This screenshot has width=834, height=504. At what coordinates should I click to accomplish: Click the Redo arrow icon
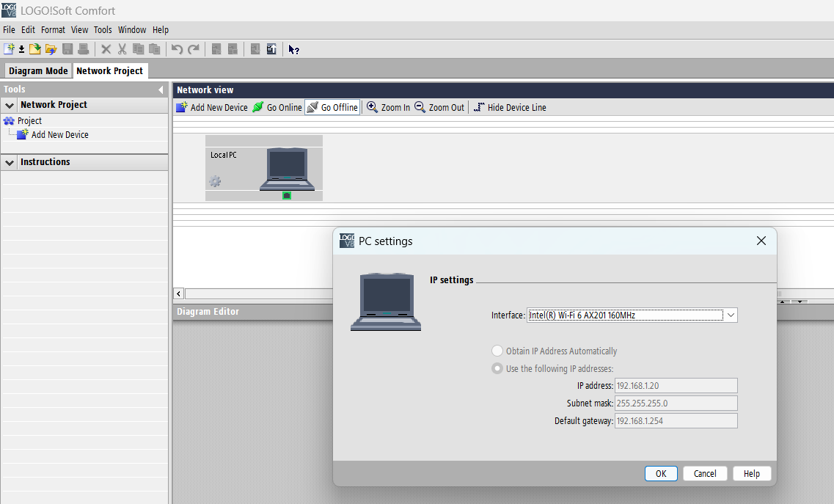point(194,49)
